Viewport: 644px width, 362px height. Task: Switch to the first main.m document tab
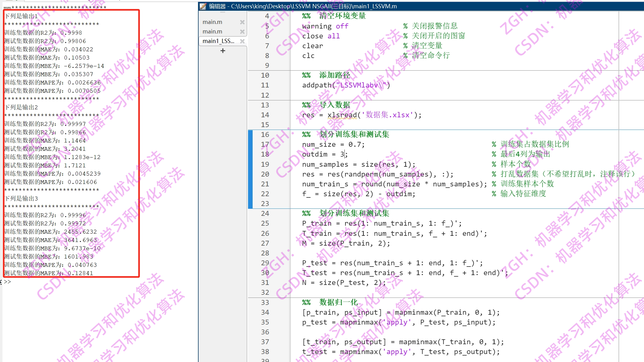(212, 22)
